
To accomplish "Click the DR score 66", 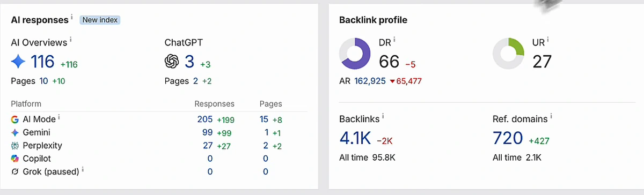I will click(x=389, y=62).
